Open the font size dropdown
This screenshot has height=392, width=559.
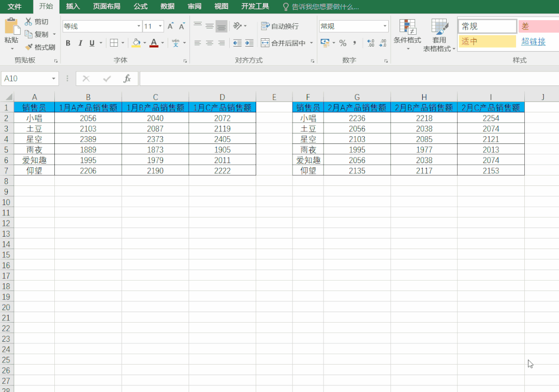click(160, 26)
